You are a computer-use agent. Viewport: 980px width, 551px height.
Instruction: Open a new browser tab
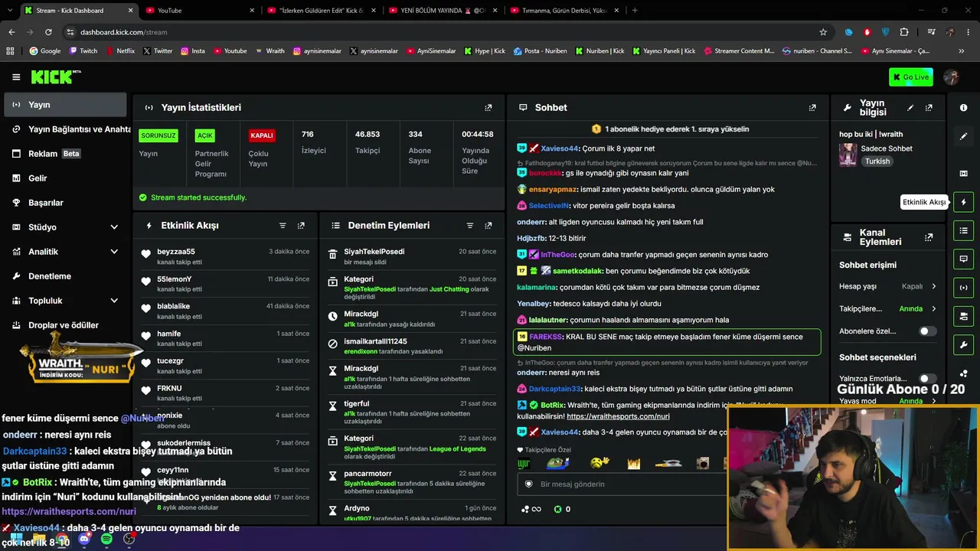pyautogui.click(x=635, y=11)
